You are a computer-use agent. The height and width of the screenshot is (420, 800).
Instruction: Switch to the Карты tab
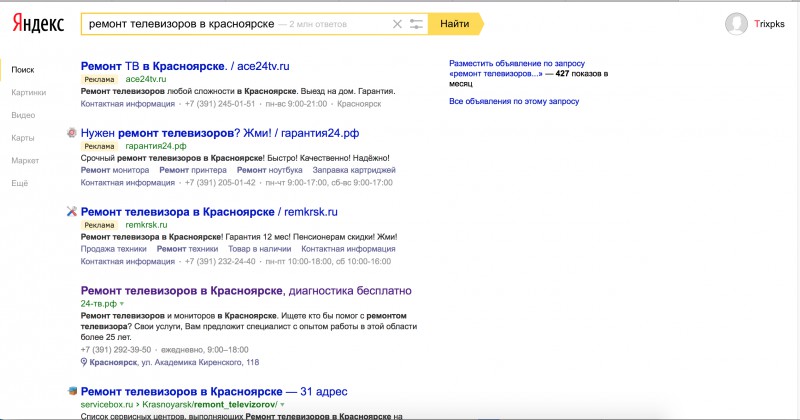[23, 138]
